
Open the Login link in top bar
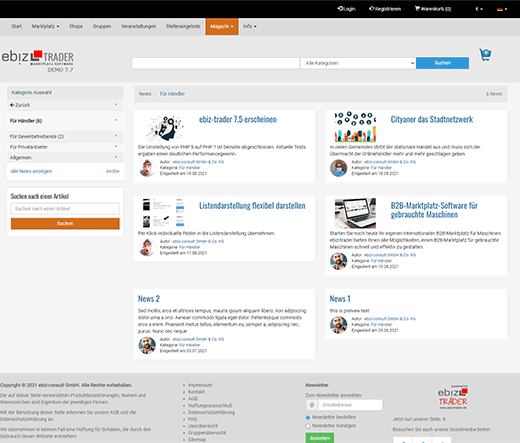[346, 9]
